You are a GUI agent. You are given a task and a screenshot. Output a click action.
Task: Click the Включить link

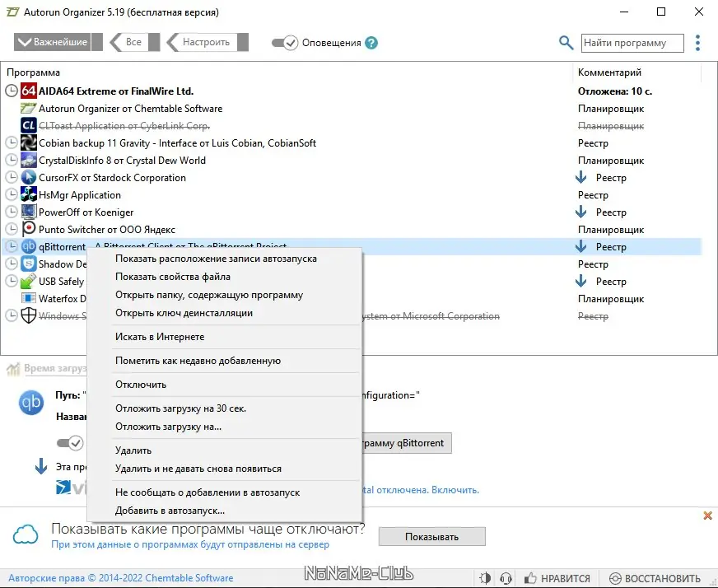pyautogui.click(x=455, y=490)
